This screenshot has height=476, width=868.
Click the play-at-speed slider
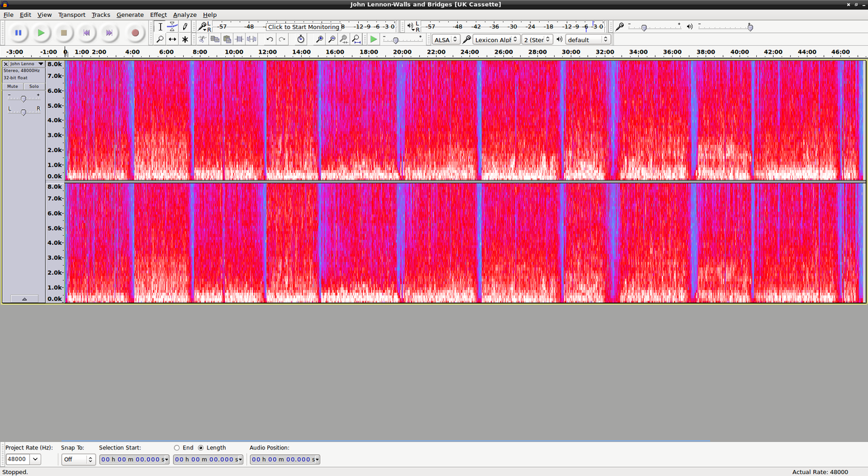pos(402,39)
